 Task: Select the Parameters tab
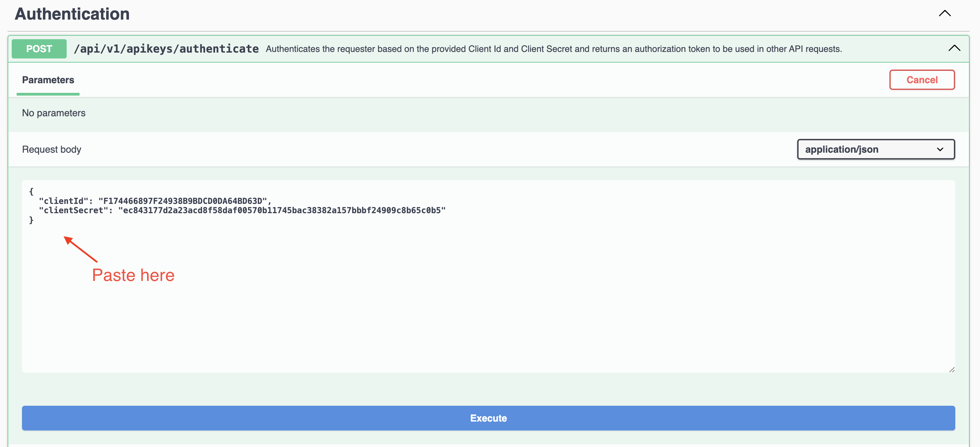point(48,80)
